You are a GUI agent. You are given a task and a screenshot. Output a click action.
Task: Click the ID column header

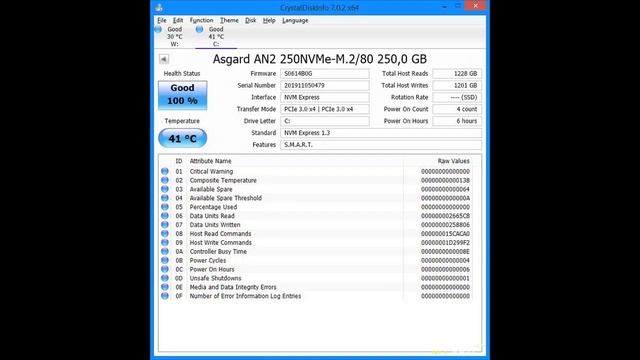point(179,161)
